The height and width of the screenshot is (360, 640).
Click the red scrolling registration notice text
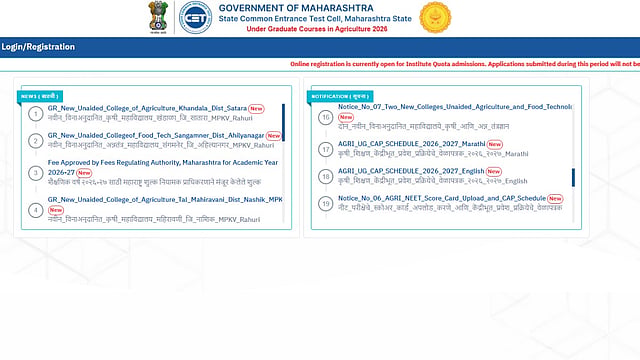(x=465, y=64)
